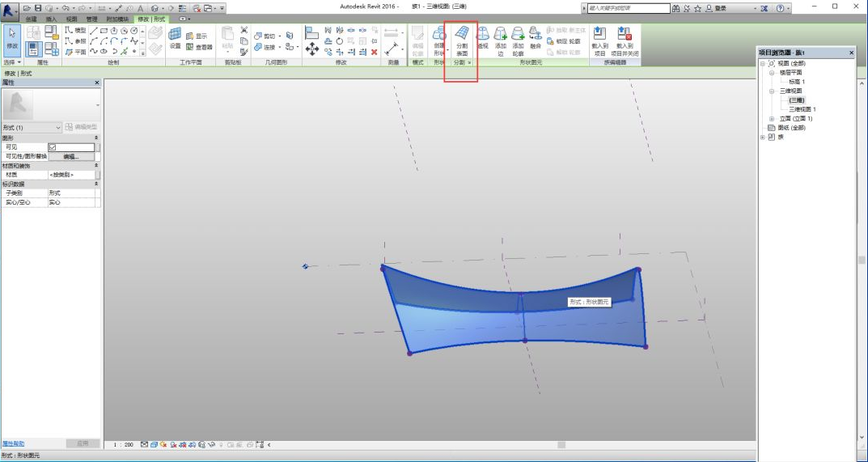Open the 选择 panel dropdown
The height and width of the screenshot is (462, 868).
click(x=13, y=62)
